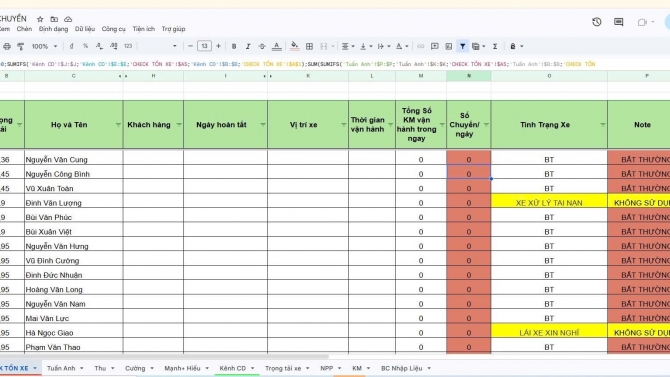
Task: Click the insert link icon
Action: click(x=420, y=46)
